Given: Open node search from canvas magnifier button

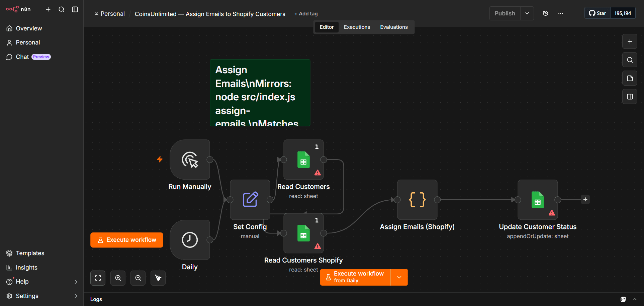Looking at the screenshot, I should click(x=630, y=60).
